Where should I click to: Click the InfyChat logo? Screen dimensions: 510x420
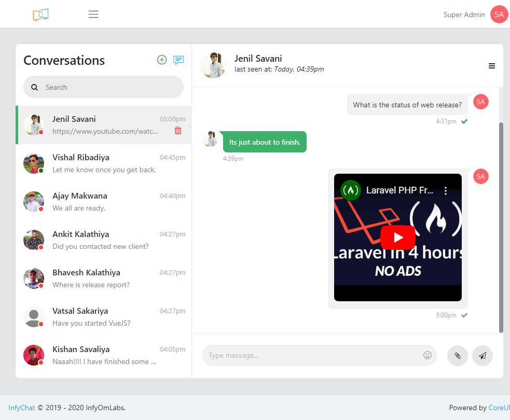click(x=40, y=14)
